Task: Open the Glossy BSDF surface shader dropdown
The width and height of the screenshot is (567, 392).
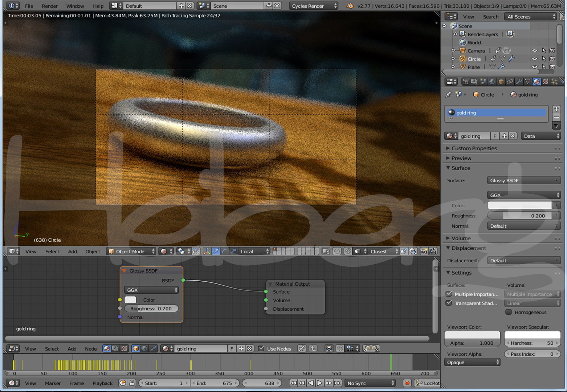Action: click(524, 180)
